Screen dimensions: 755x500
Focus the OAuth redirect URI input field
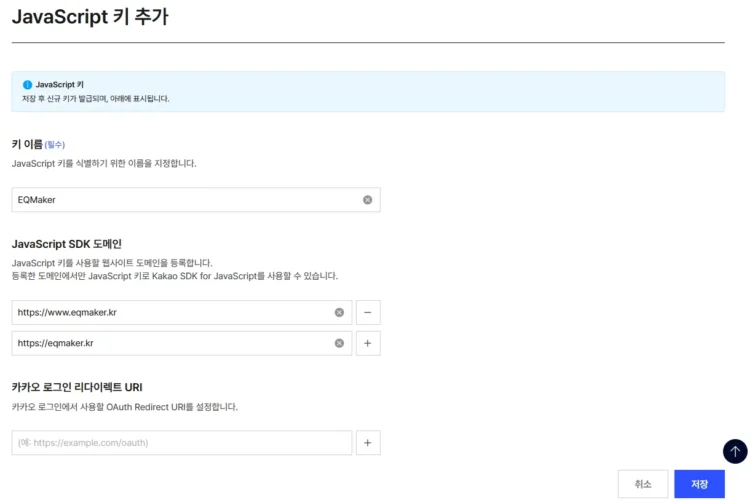coord(182,443)
